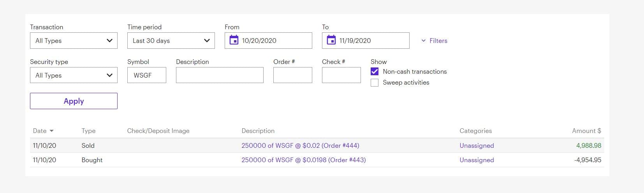The width and height of the screenshot is (644, 193).
Task: Uncheck Non-cash transactions checkbox
Action: 375,72
